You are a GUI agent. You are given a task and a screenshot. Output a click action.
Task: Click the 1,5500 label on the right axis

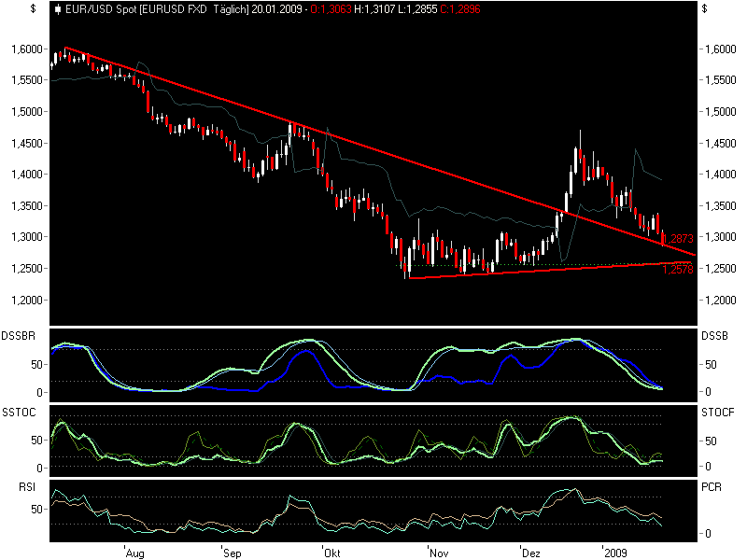pyautogui.click(x=721, y=80)
